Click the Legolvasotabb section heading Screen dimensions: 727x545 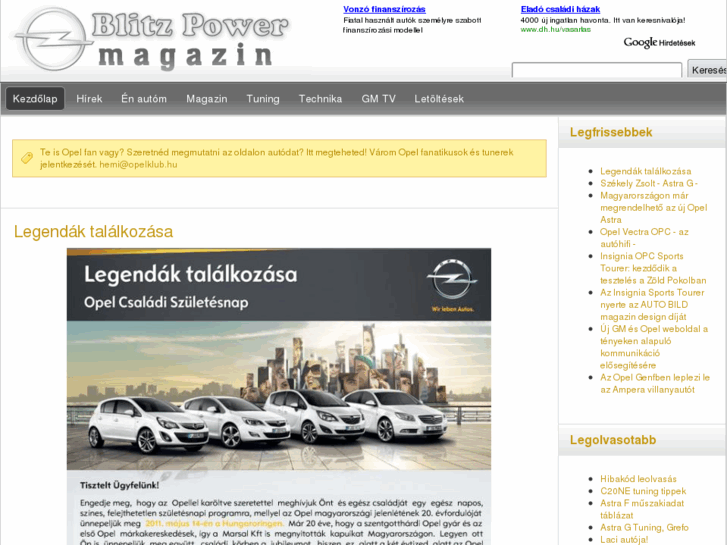[612, 440]
